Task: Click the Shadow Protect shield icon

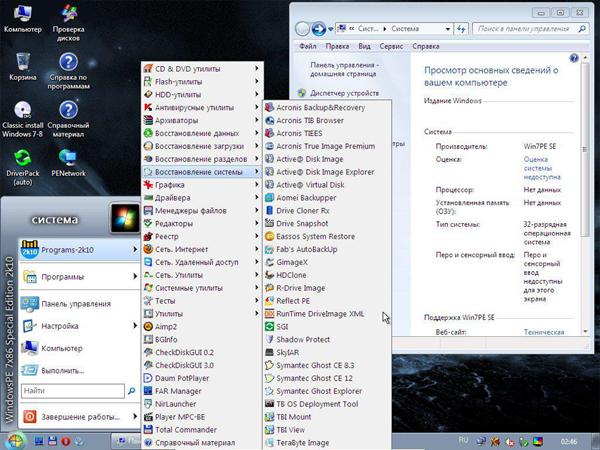Action: 269,339
